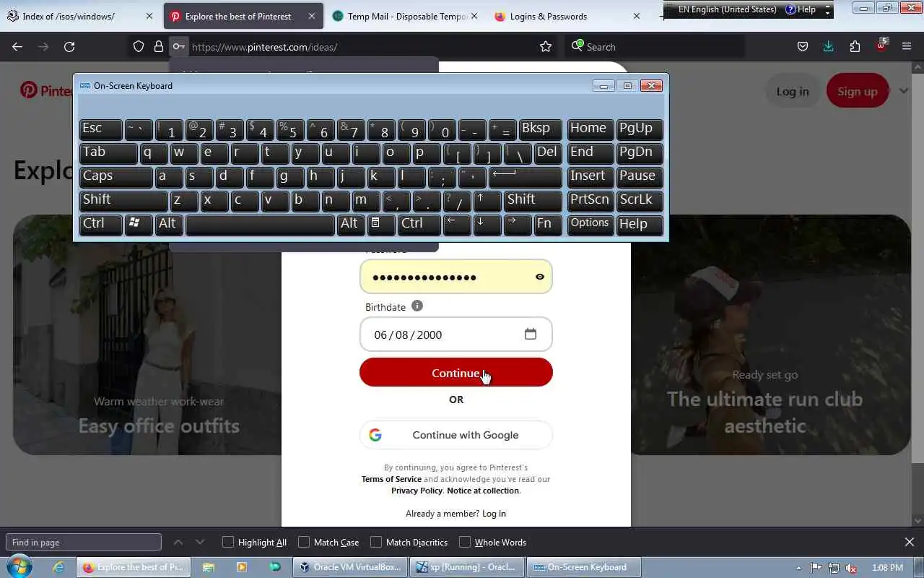Click the uBlock Origin extension icon

coord(881,46)
